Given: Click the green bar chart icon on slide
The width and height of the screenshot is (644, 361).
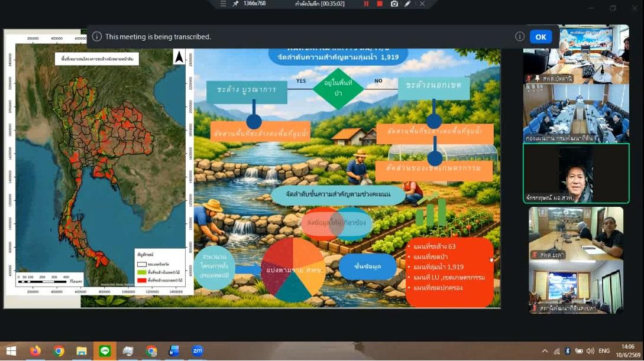Looking at the screenshot, I should click(x=430, y=209).
